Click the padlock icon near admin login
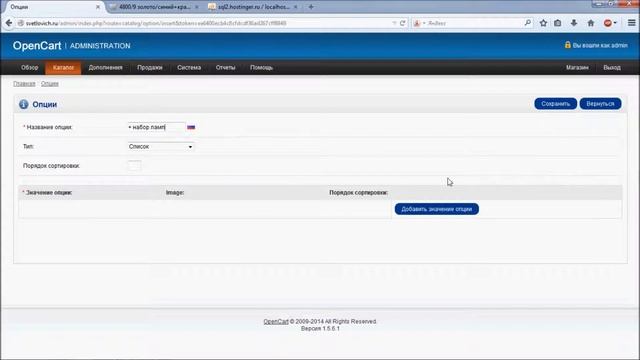Screen dimensions: 640x360 click(567, 45)
